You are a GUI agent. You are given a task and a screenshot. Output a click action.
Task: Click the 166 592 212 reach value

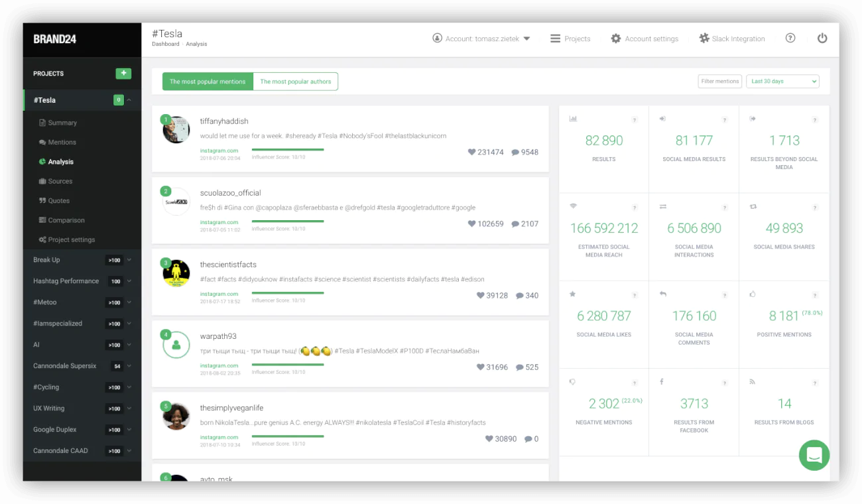(604, 228)
